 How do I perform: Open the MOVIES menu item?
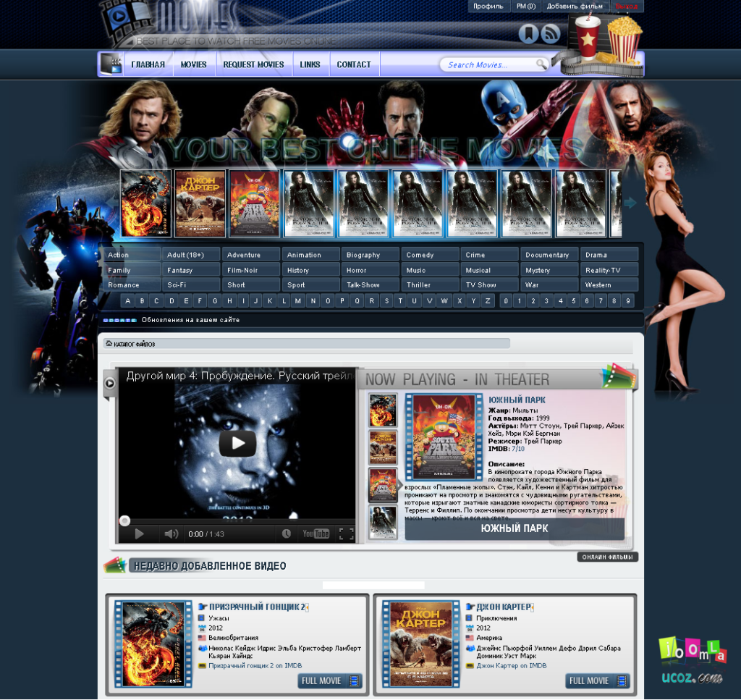(x=194, y=64)
